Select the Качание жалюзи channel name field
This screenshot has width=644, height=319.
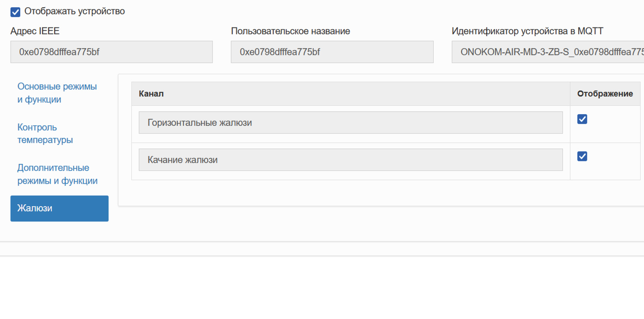(350, 160)
